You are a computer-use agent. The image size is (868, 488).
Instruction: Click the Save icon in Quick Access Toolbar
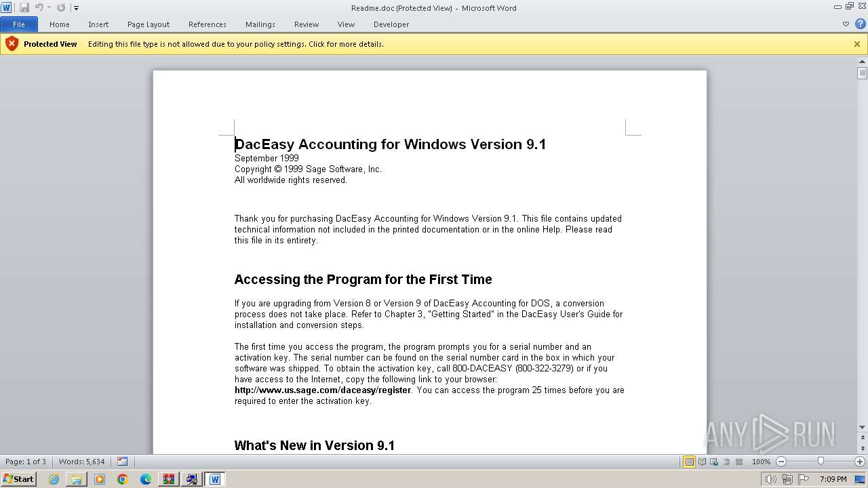pos(24,7)
